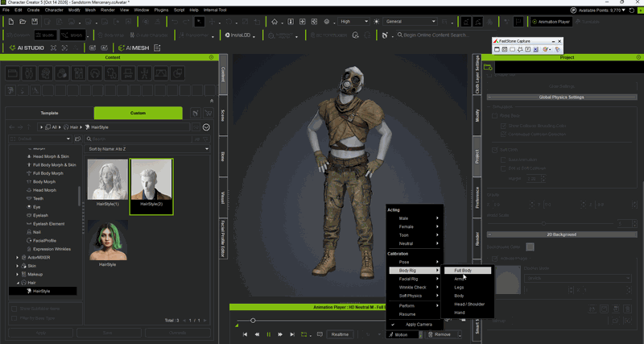Switch to the Template tab
Image resolution: width=644 pixels, height=344 pixels.
point(49,113)
